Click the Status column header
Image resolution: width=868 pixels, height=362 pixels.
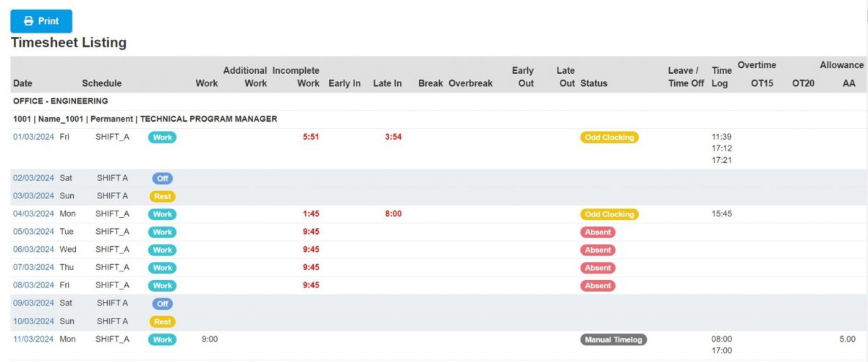tap(594, 83)
